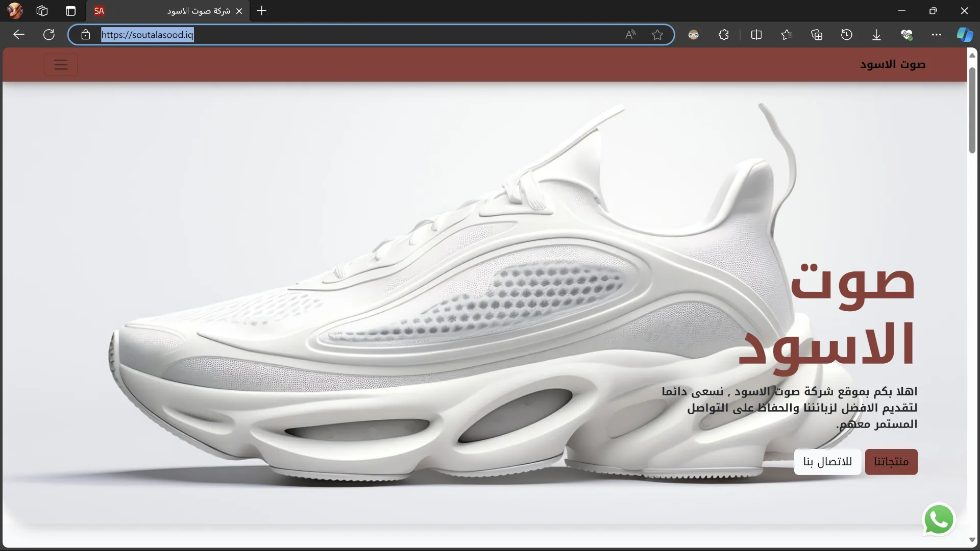The width and height of the screenshot is (980, 551).
Task: Open the browser Extensions icon
Action: [724, 35]
